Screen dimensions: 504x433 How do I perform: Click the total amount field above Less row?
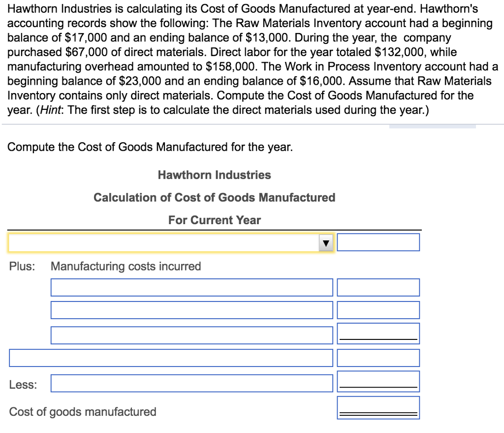point(378,358)
